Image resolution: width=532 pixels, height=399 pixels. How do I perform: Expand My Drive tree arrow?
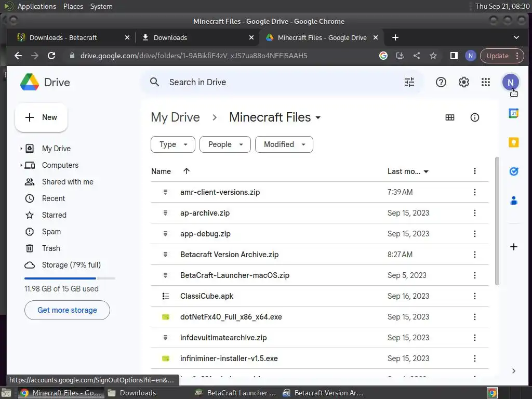click(x=21, y=149)
